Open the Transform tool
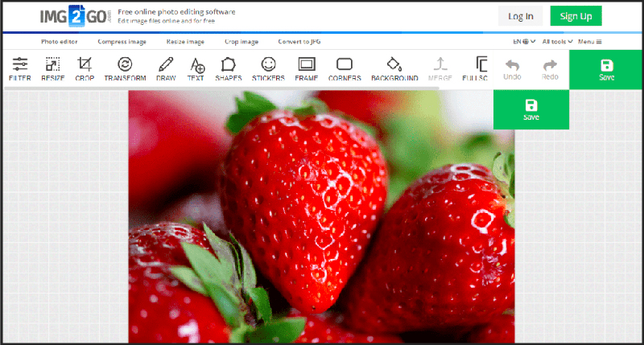This screenshot has width=644, height=345. tap(125, 69)
